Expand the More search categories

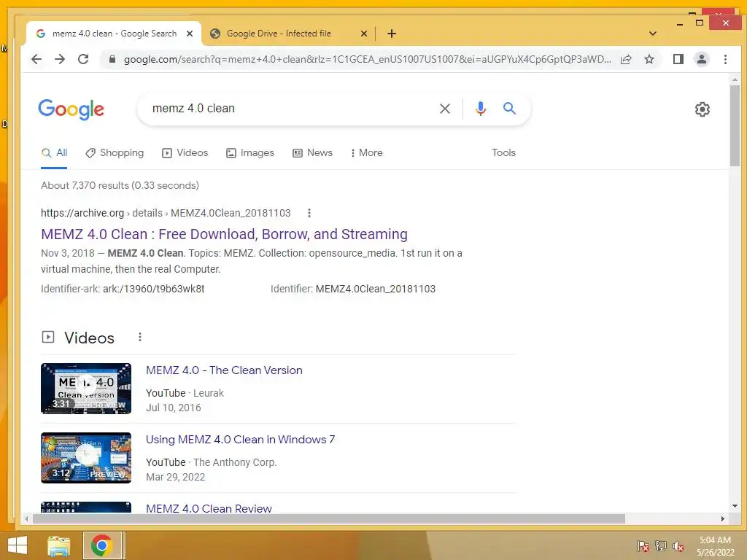tap(366, 153)
